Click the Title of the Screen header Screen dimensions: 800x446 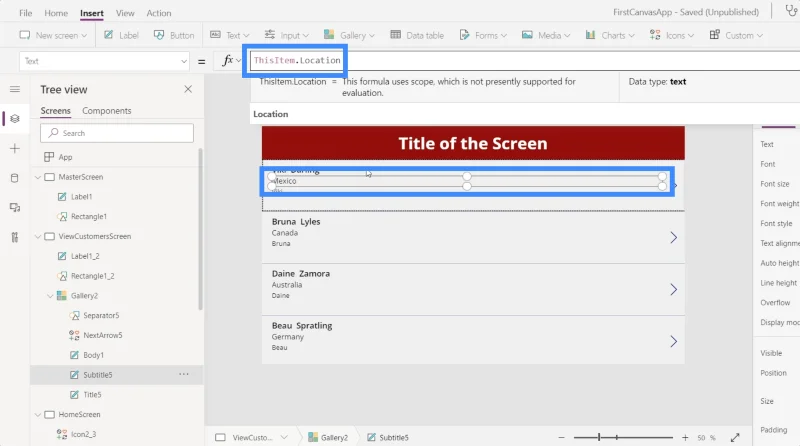click(x=473, y=143)
